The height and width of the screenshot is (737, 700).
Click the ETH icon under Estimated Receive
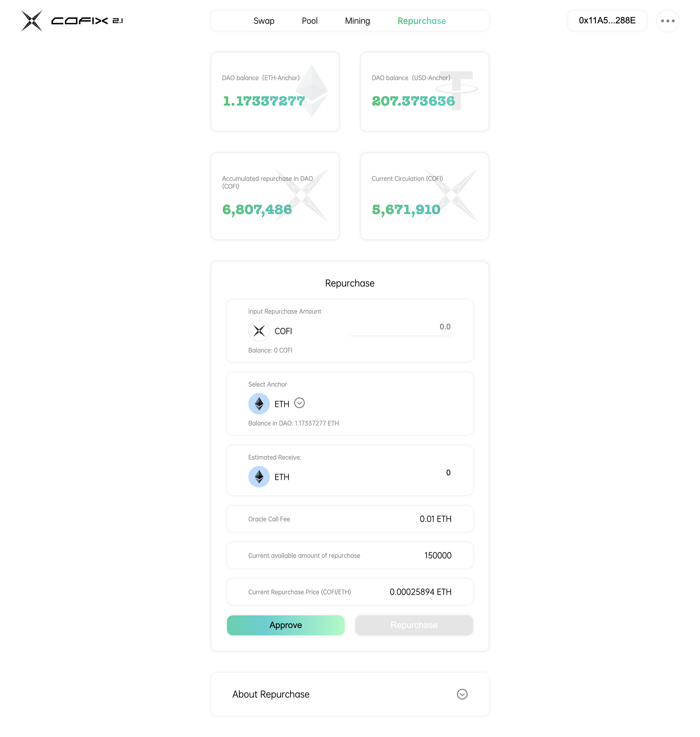259,477
